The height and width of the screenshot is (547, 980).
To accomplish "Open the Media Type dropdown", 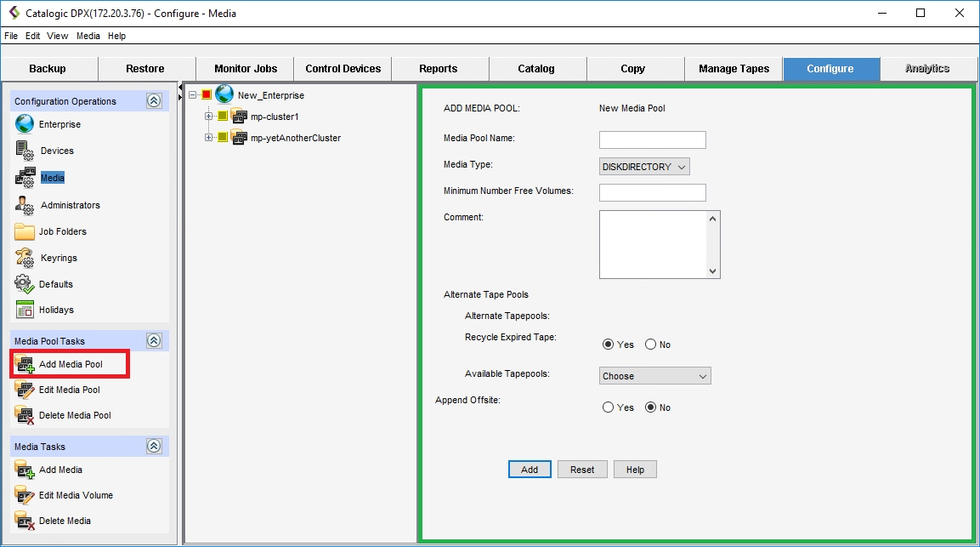I will coord(644,167).
